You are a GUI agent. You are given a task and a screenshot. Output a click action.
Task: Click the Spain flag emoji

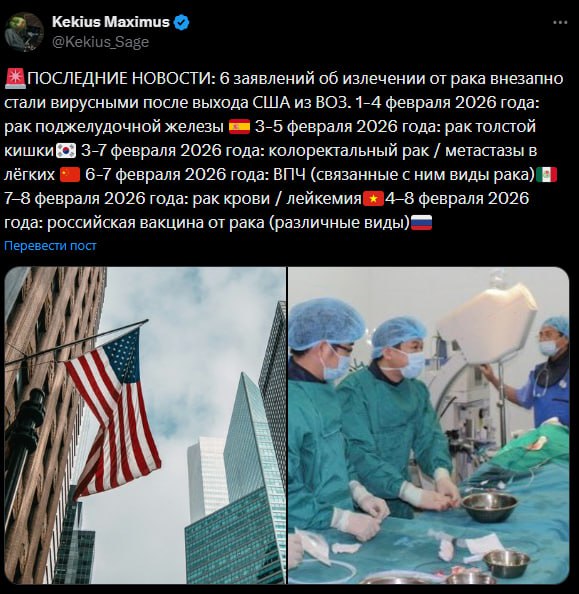239,127
